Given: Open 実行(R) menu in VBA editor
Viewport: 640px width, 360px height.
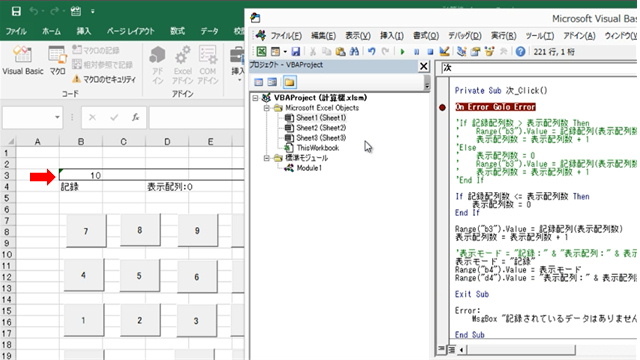Looking at the screenshot, I should click(x=504, y=36).
